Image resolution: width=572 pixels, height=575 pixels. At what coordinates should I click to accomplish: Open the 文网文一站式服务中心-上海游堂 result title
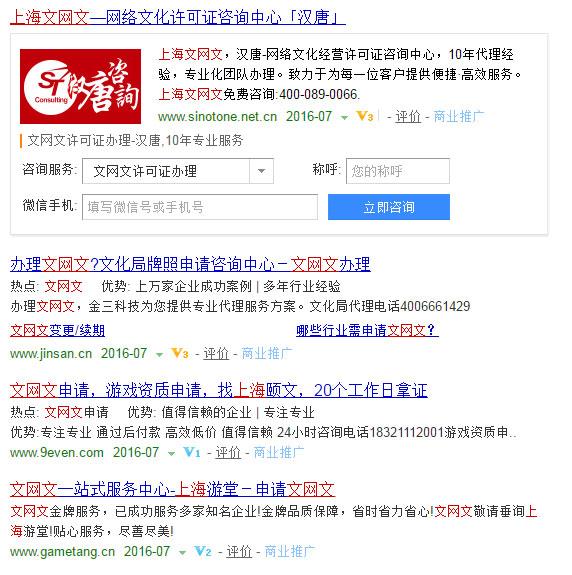(x=172, y=489)
